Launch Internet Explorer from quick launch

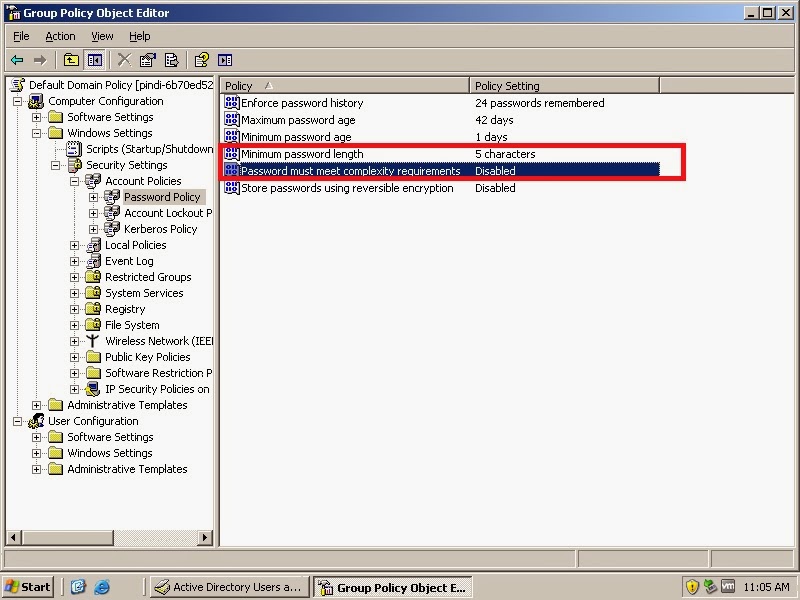click(x=102, y=587)
